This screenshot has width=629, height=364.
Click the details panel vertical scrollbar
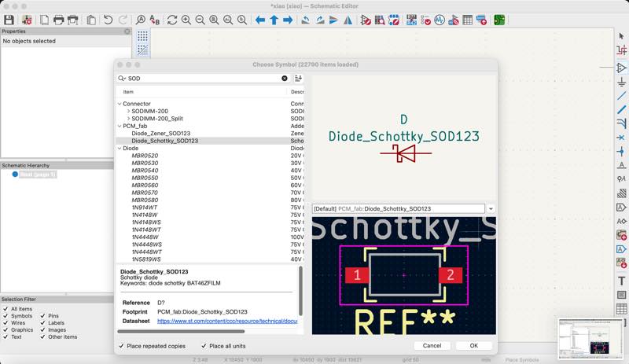[x=300, y=291]
